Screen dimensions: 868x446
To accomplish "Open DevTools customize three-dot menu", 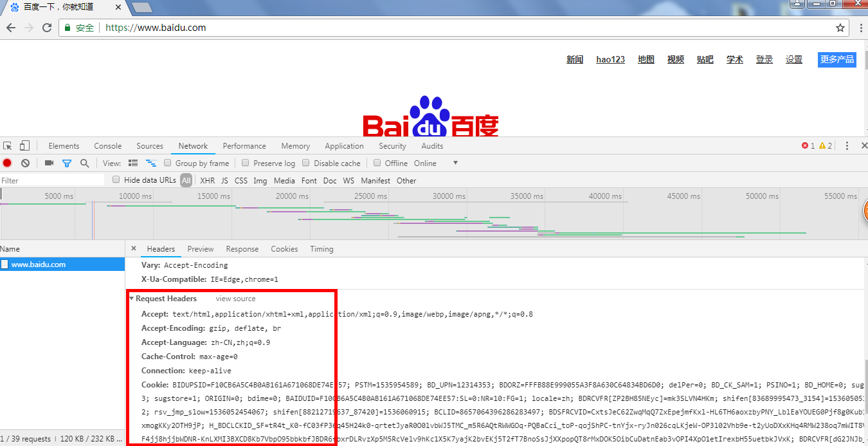I will [847, 146].
